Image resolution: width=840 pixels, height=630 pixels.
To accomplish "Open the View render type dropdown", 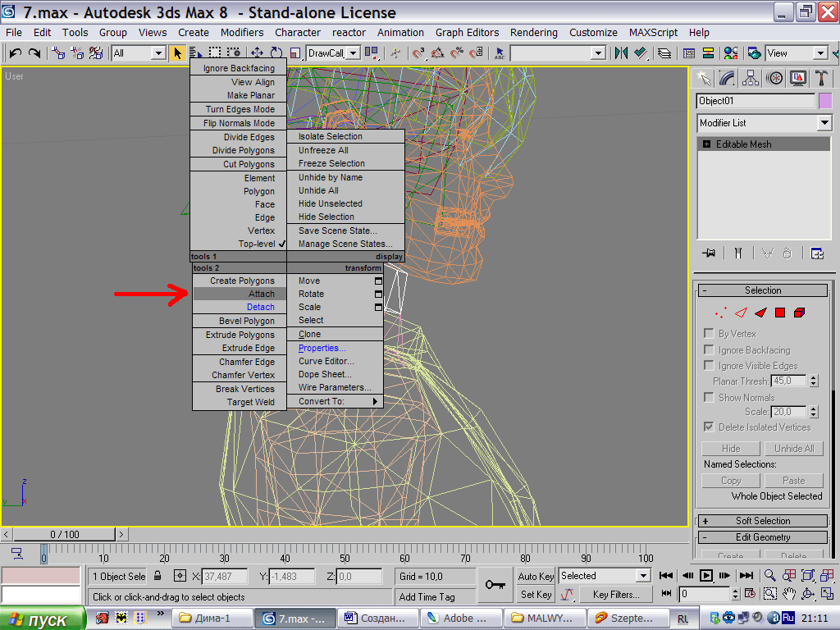I will point(820,53).
